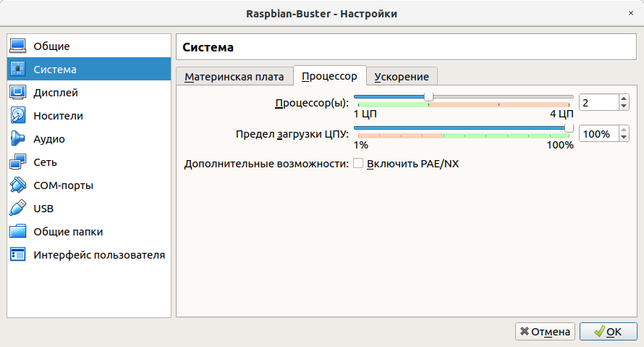Enable the Включить PAE/NX checkbox
This screenshot has height=347, width=644.
coord(358,163)
